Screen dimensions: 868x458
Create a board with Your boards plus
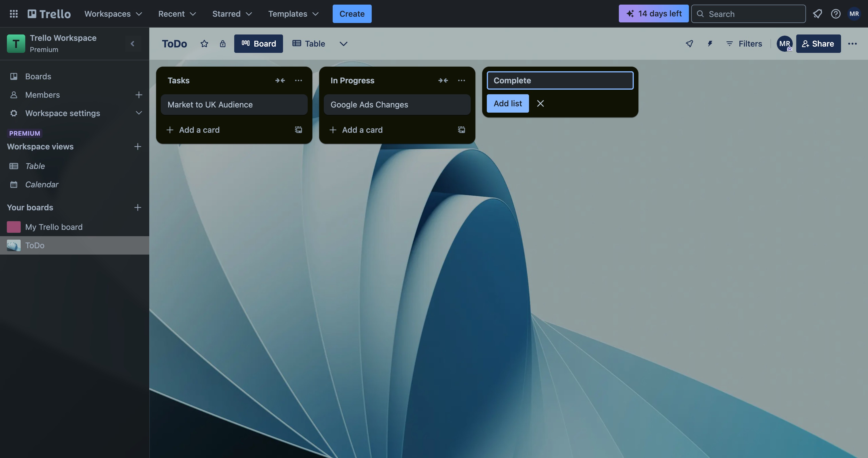pos(137,207)
